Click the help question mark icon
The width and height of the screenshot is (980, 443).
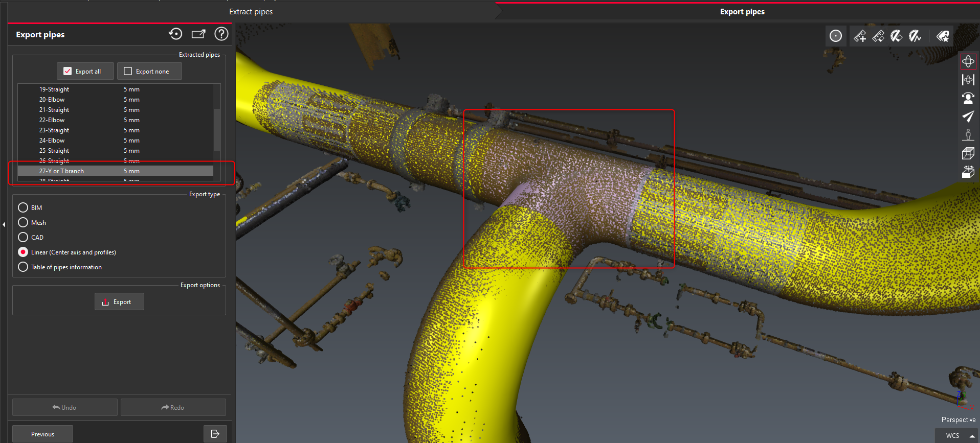[221, 34]
